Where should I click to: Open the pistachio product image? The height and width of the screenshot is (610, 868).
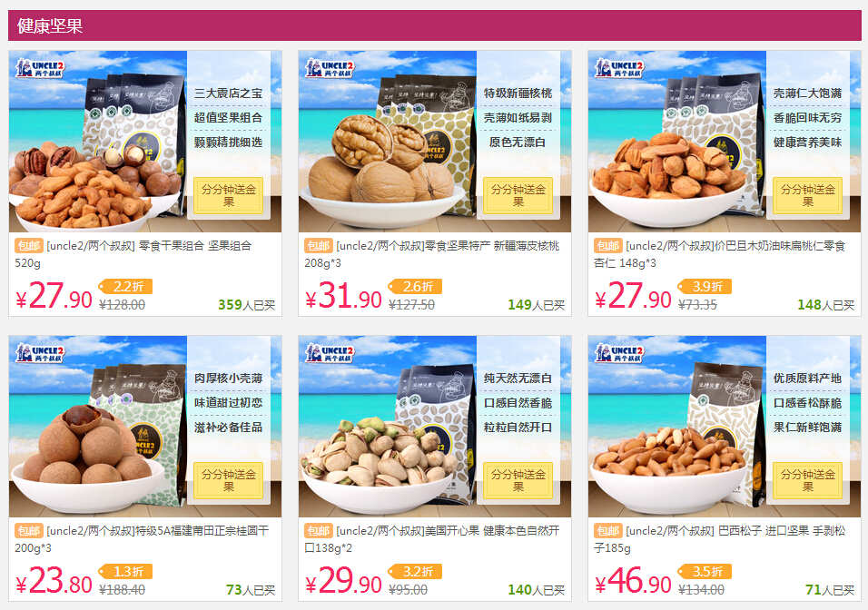click(435, 427)
